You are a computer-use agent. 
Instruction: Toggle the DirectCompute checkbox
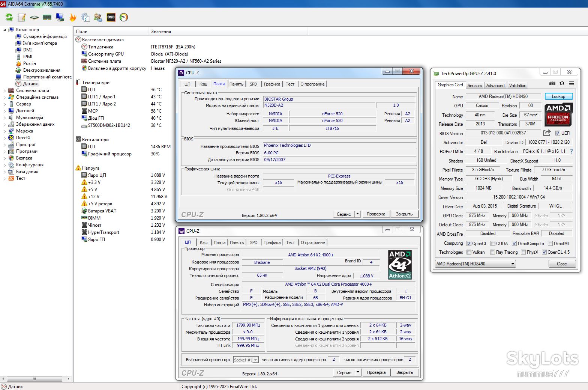[x=514, y=244]
